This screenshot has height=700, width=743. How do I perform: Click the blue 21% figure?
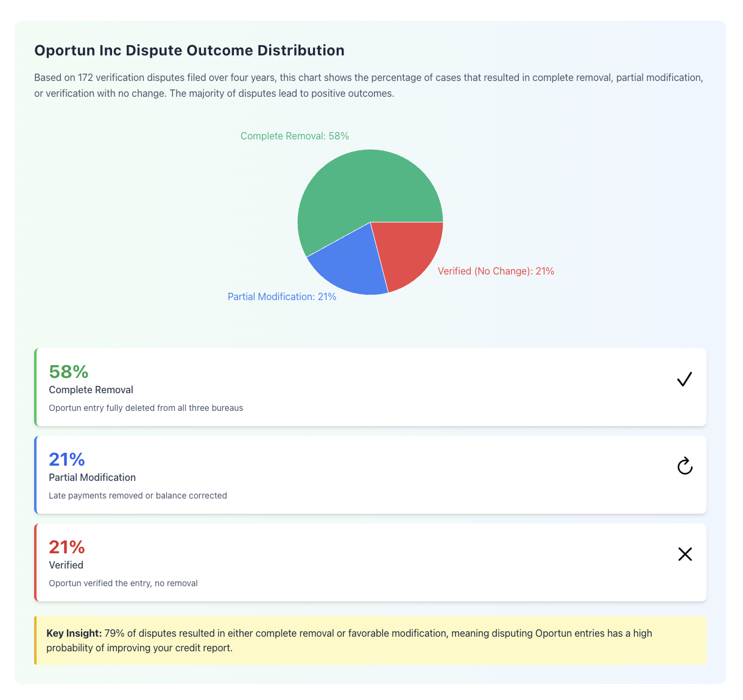coord(67,459)
